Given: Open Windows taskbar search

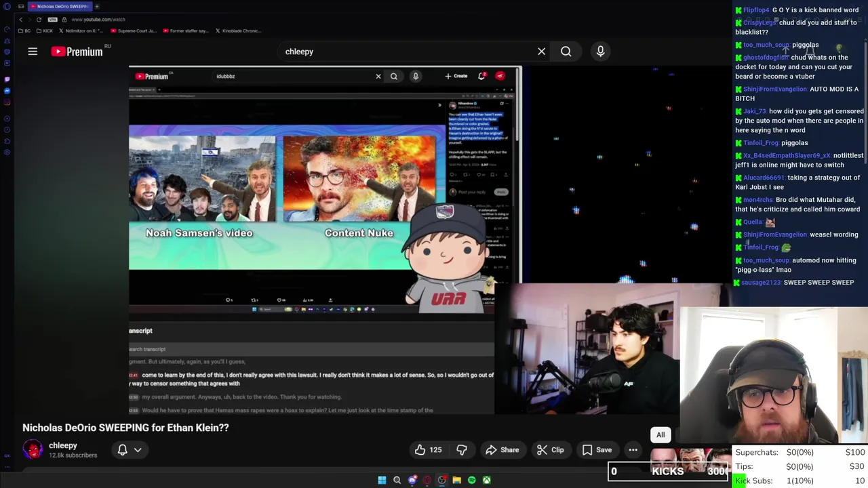Looking at the screenshot, I should point(397,480).
